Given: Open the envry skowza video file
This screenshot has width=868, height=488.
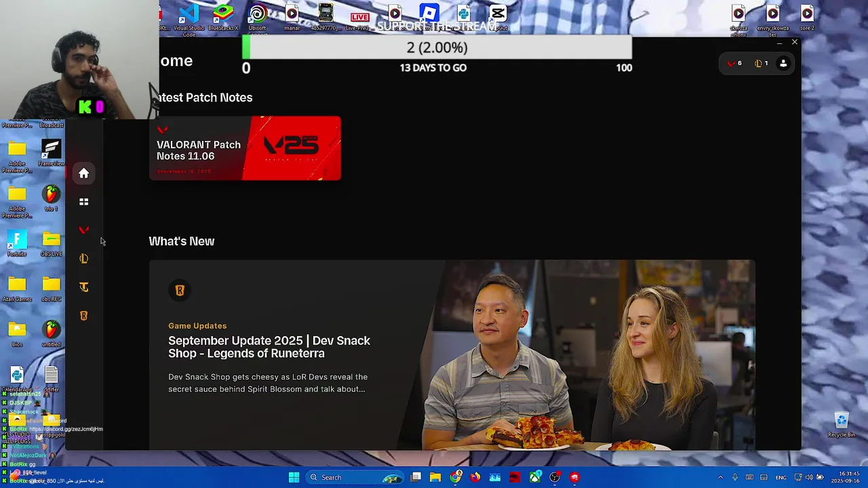Looking at the screenshot, I should coord(773,20).
